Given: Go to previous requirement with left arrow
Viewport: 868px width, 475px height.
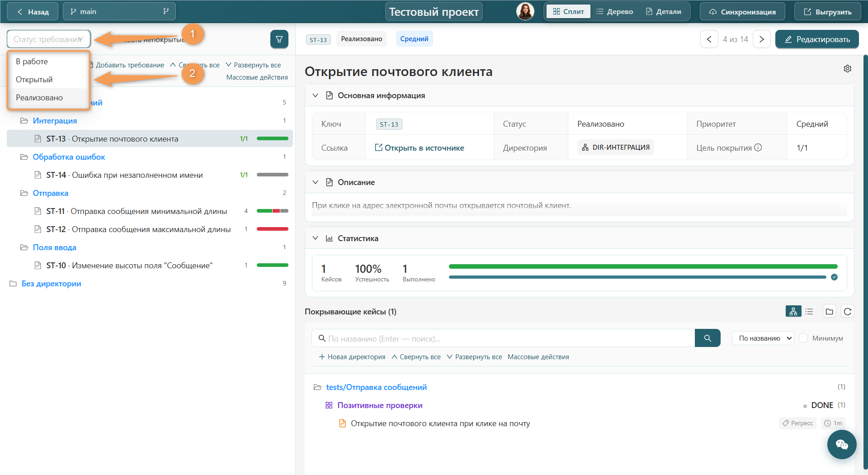Looking at the screenshot, I should click(x=709, y=39).
